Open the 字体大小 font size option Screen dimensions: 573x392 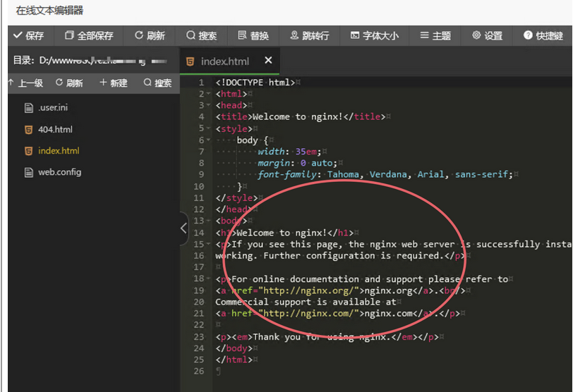[375, 36]
